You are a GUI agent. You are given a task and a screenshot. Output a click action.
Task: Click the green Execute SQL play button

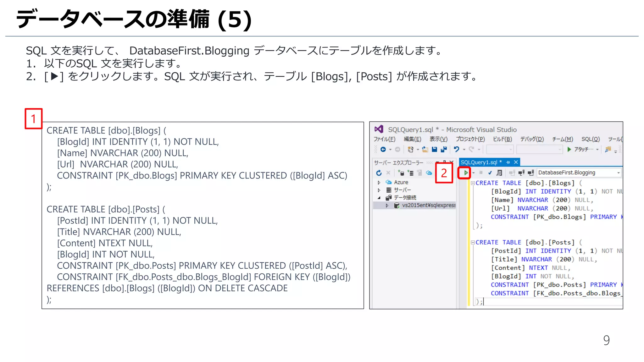pyautogui.click(x=466, y=173)
